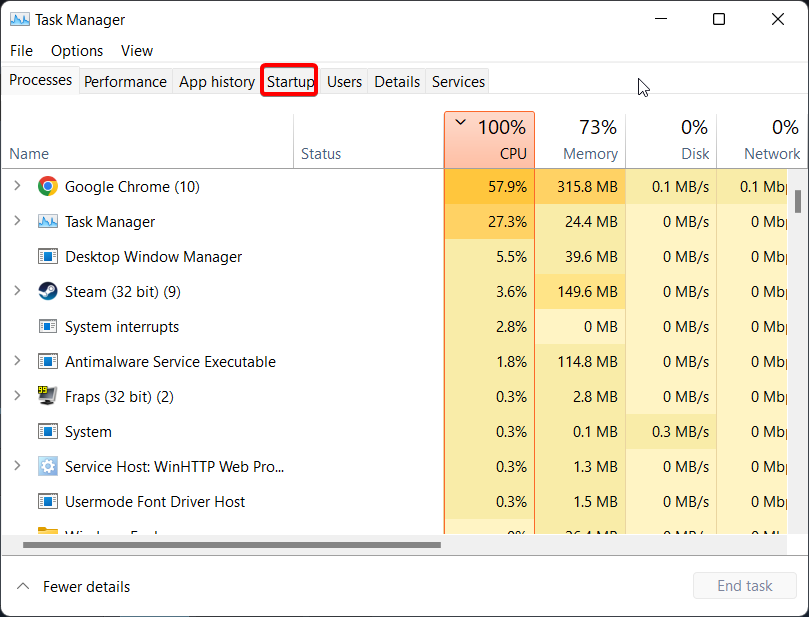
Task: Click the Service Host gear icon
Action: pyautogui.click(x=47, y=467)
